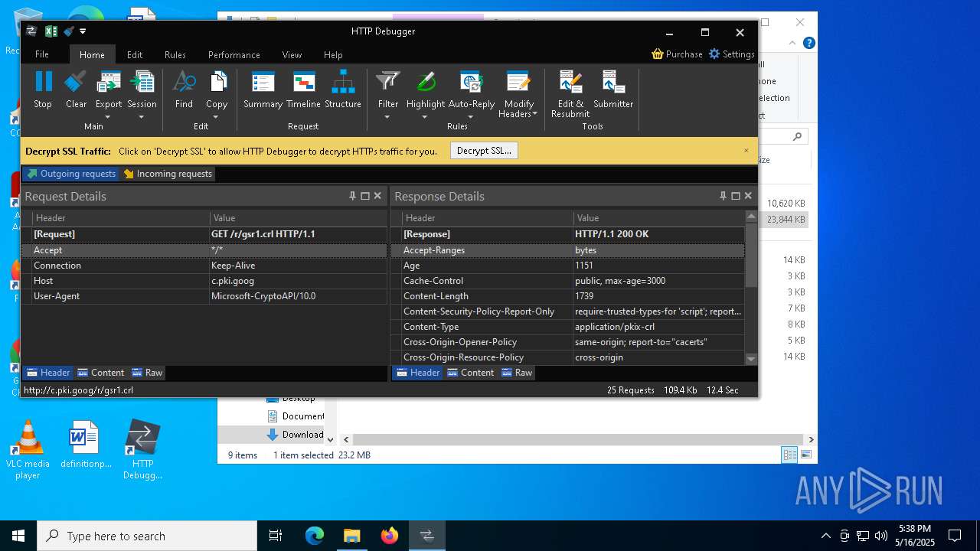Open the Structure view
The image size is (980, 551).
tap(343, 81)
